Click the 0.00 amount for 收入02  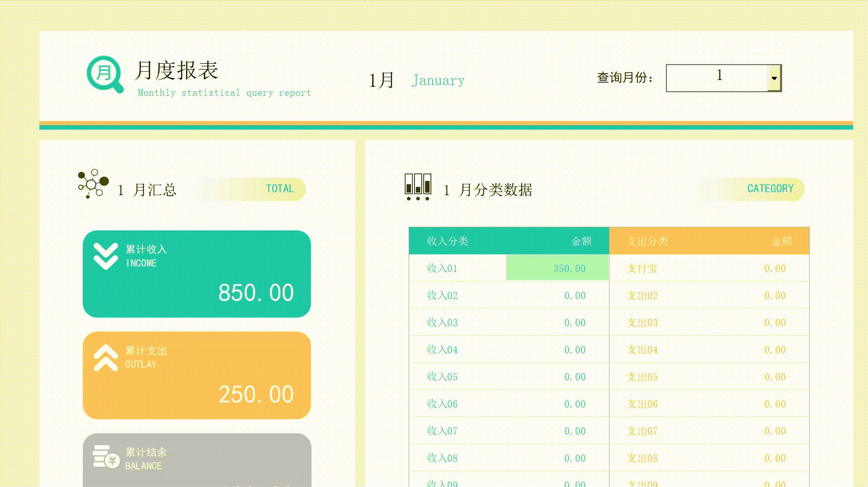click(575, 295)
